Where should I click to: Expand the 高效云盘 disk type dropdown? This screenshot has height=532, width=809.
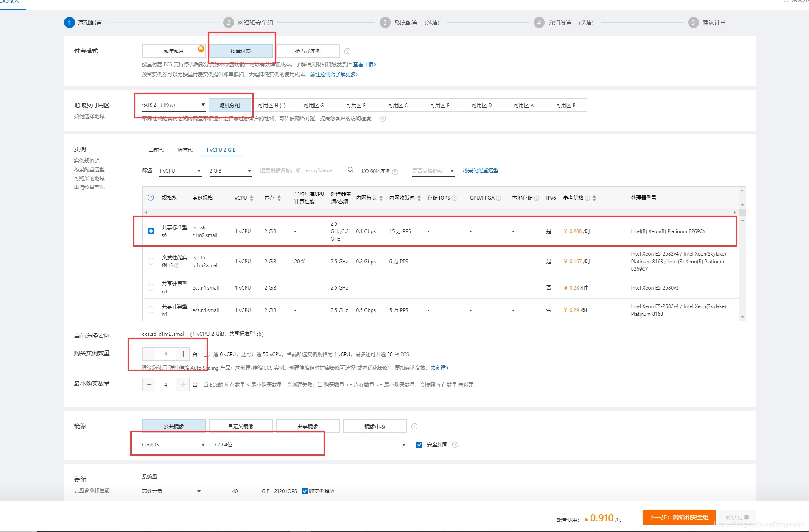coord(171,491)
